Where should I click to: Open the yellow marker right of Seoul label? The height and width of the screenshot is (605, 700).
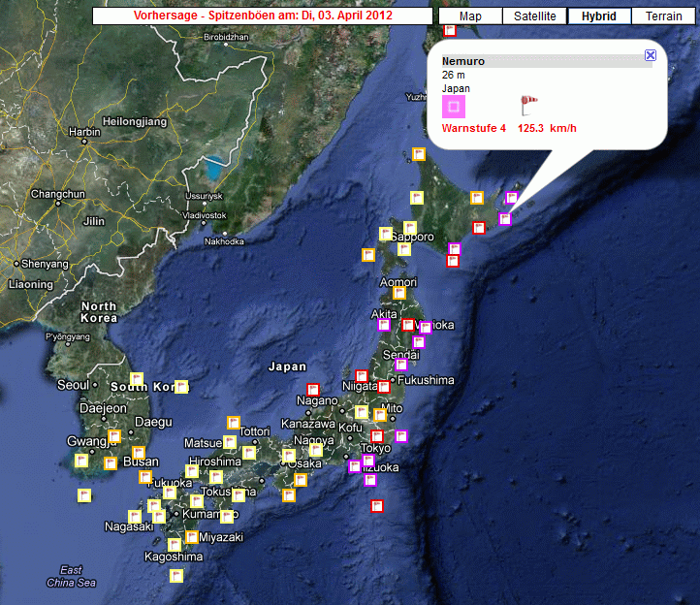(x=137, y=379)
